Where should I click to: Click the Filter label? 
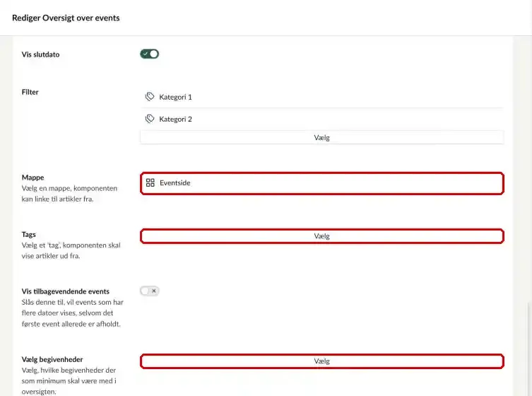(x=30, y=92)
